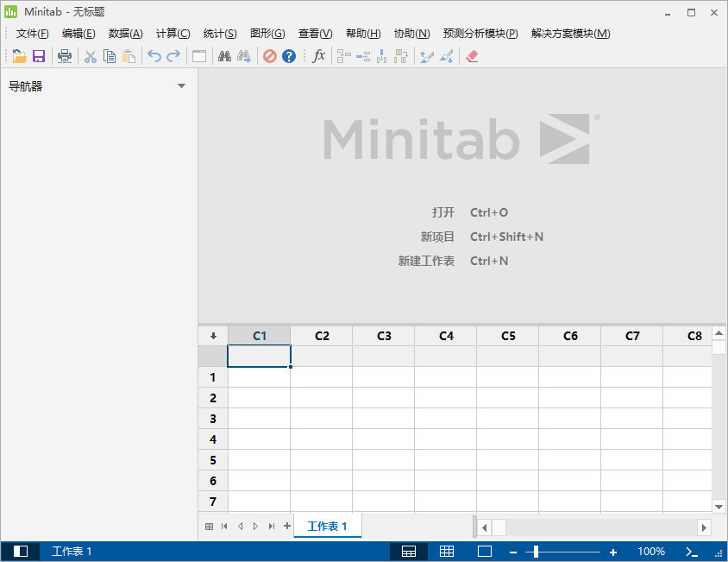Click the Find binoculars icon
This screenshot has width=728, height=562.
(225, 56)
